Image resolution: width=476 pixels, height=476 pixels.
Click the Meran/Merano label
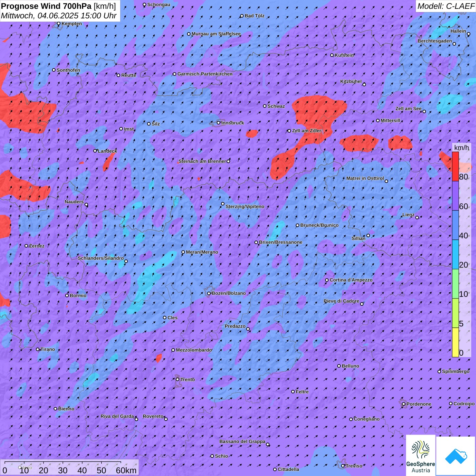(202, 252)
